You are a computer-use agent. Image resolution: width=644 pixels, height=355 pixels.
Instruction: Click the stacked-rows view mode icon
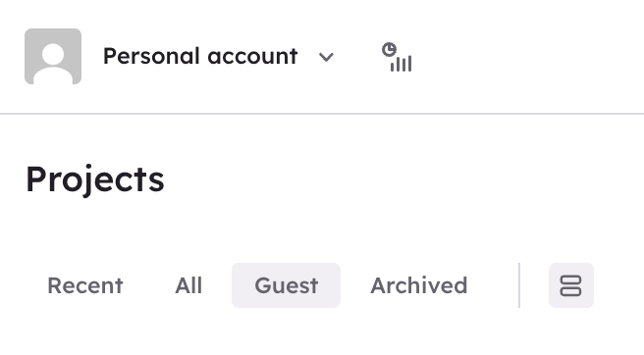571,285
